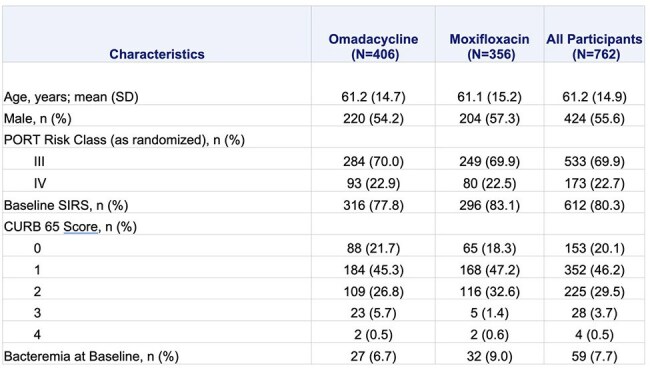This screenshot has width=650, height=368.
Task: Select the cell showing 352 (46.2)
Action: (x=594, y=270)
